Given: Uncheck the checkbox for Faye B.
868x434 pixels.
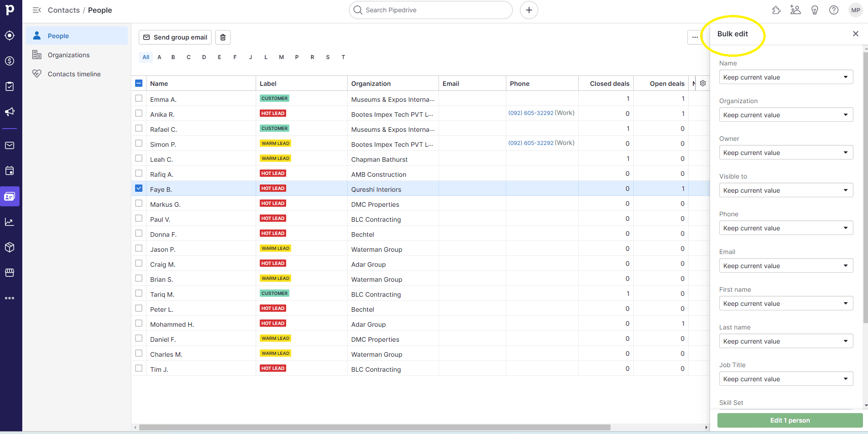Looking at the screenshot, I should click(139, 188).
